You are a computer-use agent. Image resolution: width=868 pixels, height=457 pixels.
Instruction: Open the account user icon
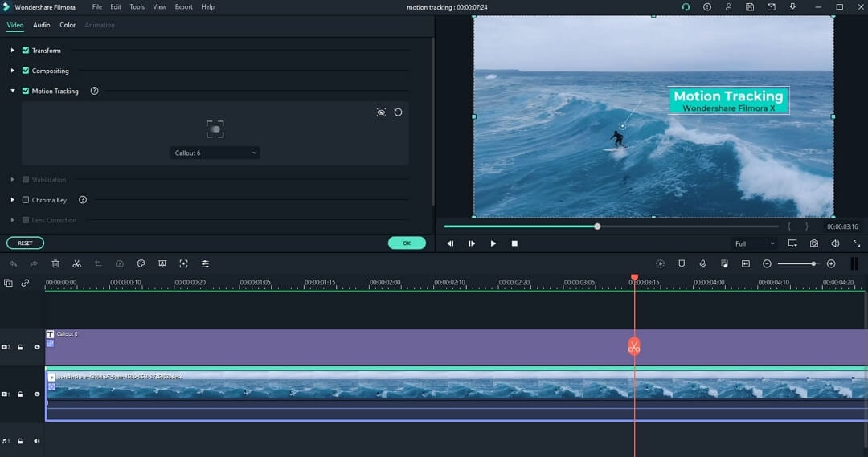pos(728,7)
